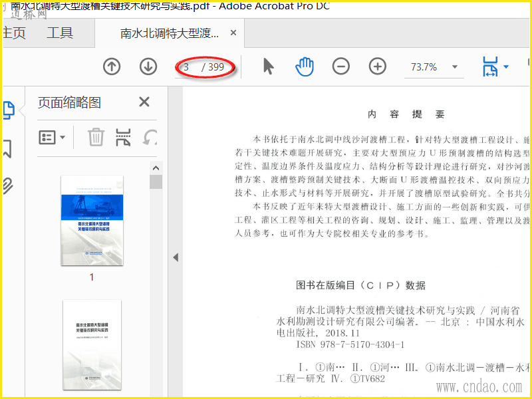The height and width of the screenshot is (399, 532).
Task: Open thumbnail panel options menu icon
Action: click(x=47, y=138)
